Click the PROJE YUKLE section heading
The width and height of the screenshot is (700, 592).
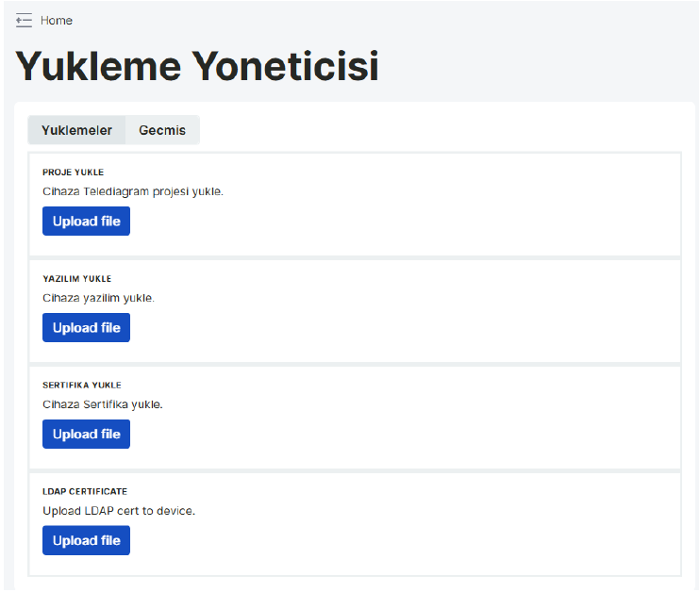(x=74, y=173)
